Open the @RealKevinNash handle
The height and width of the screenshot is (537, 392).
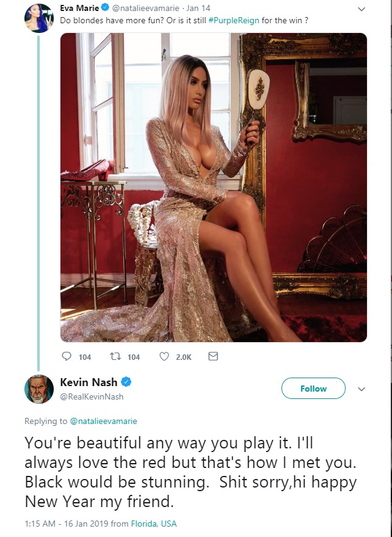[x=92, y=396]
